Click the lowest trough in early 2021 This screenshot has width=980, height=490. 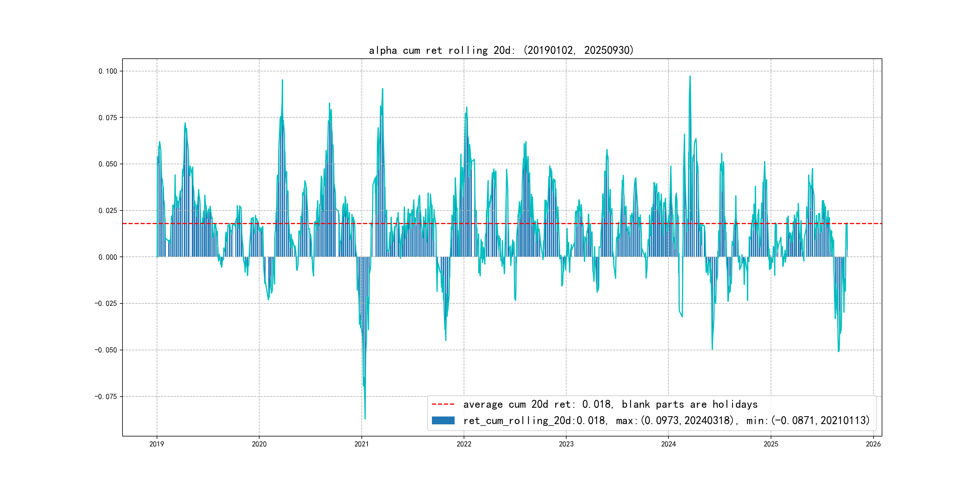(x=365, y=418)
